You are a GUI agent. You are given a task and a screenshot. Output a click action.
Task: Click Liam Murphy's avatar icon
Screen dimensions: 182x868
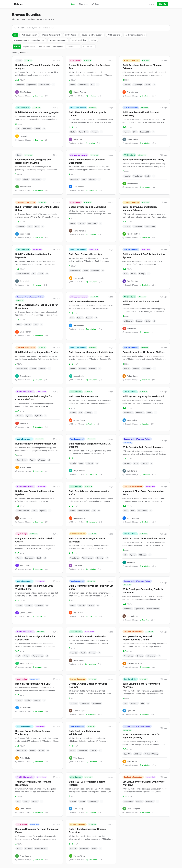point(71,278)
